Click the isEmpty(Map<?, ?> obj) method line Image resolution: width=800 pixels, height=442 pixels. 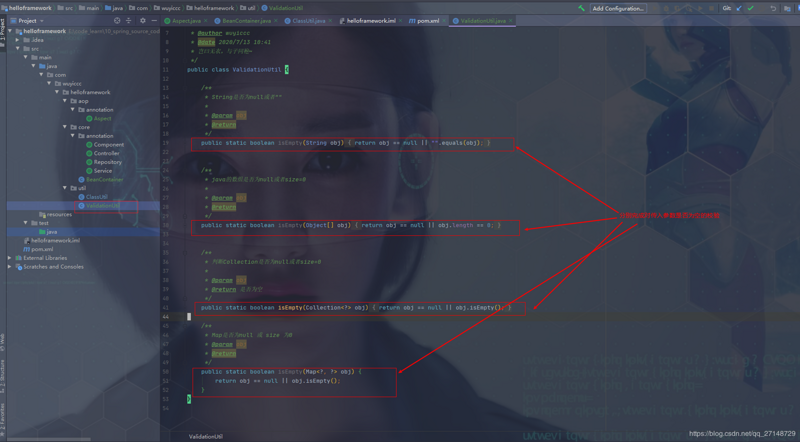click(281, 372)
